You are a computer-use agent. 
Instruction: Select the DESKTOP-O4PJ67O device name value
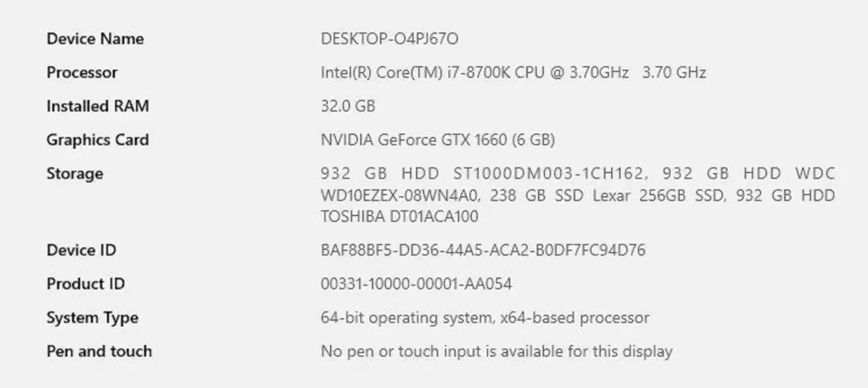[389, 39]
